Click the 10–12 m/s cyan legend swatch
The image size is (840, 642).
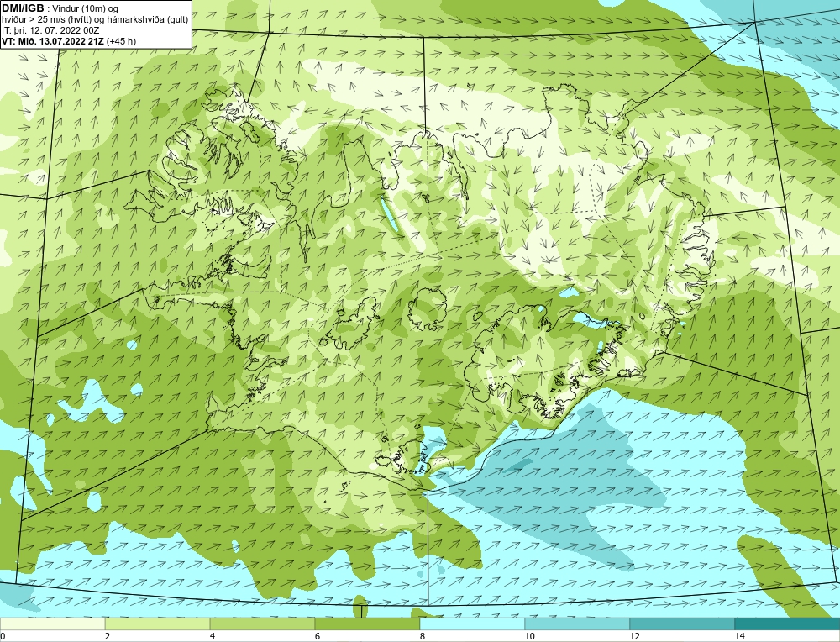tap(578, 624)
